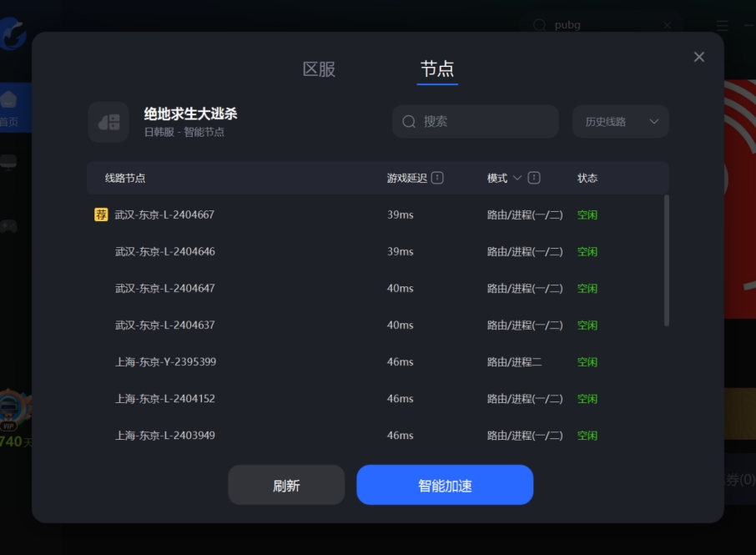Clear the pubg search with the X
The height and width of the screenshot is (555, 756).
(x=667, y=25)
